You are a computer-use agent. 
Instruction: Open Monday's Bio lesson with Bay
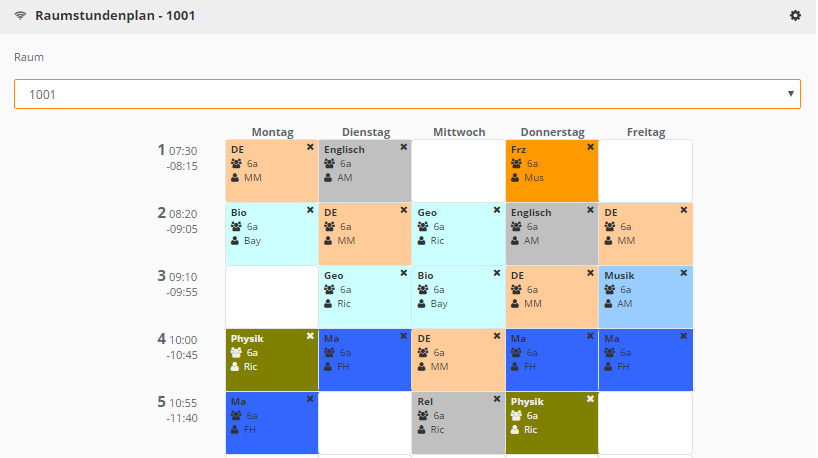[x=272, y=234]
